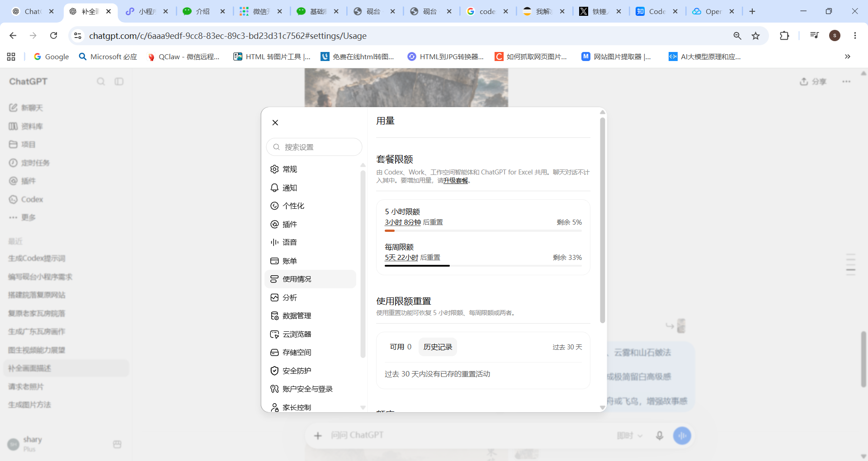868x461 pixels.
Task: Open the 生成Codex提示词 chat
Action: pos(66,258)
